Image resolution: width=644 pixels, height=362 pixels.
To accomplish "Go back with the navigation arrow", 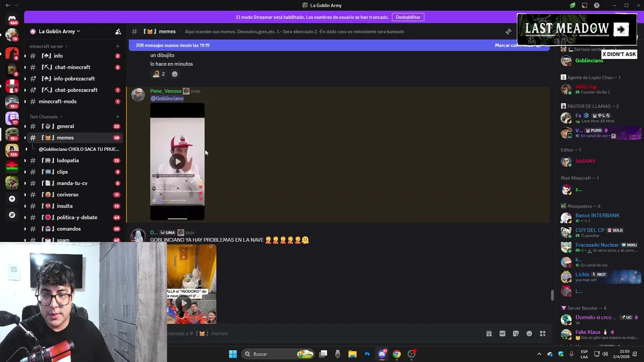I will tap(8, 6).
